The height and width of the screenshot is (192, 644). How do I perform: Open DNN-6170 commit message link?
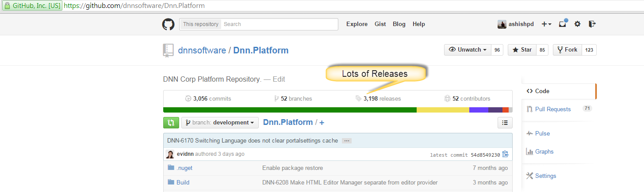253,141
